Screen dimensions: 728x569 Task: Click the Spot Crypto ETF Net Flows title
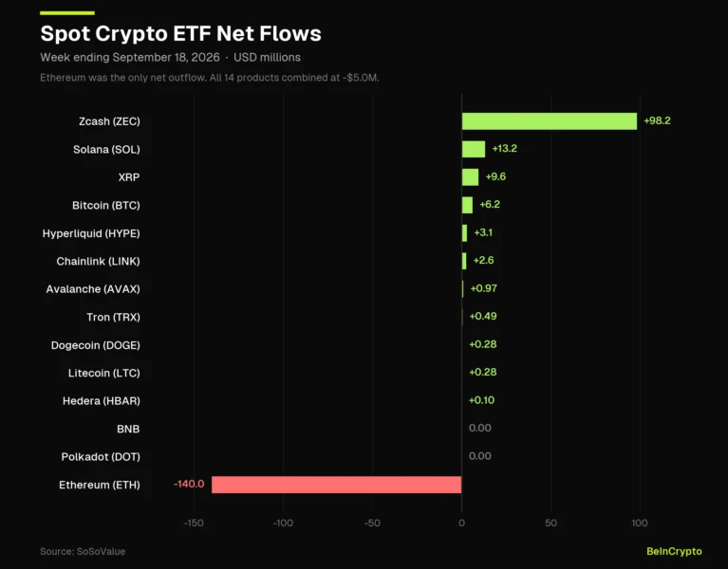pyautogui.click(x=180, y=33)
